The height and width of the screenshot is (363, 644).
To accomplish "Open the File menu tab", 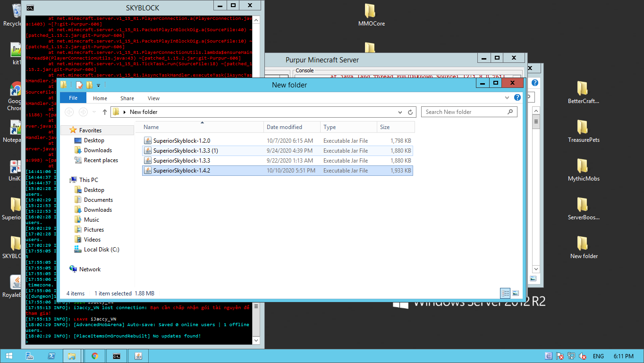I will pos(73,98).
